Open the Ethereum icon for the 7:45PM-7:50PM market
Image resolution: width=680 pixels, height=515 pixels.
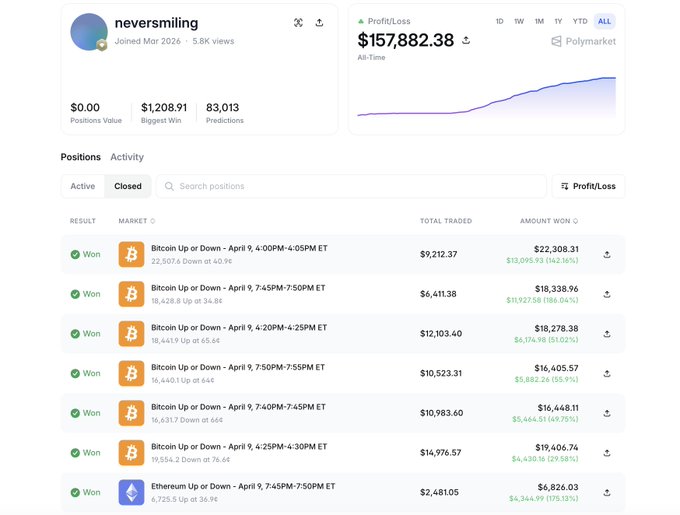pyautogui.click(x=131, y=492)
